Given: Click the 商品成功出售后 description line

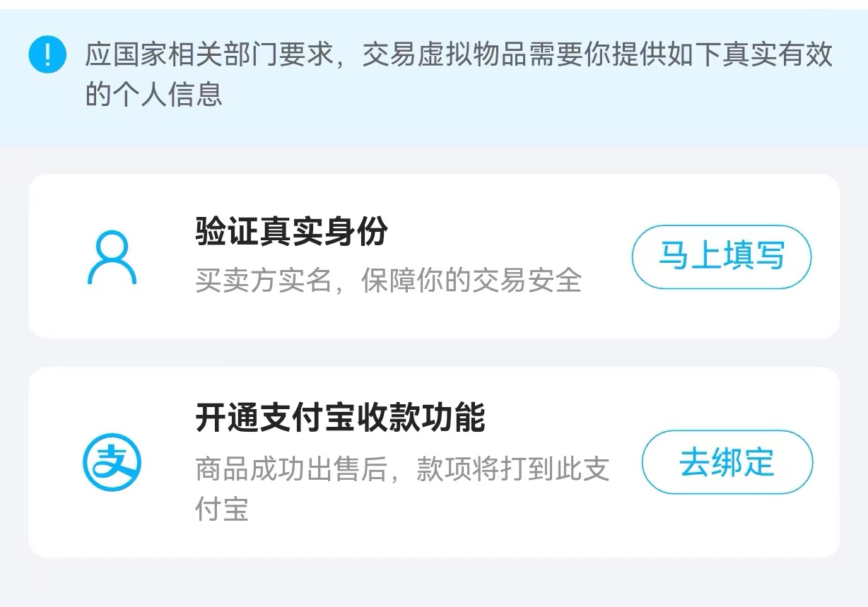Looking at the screenshot, I should [x=401, y=469].
